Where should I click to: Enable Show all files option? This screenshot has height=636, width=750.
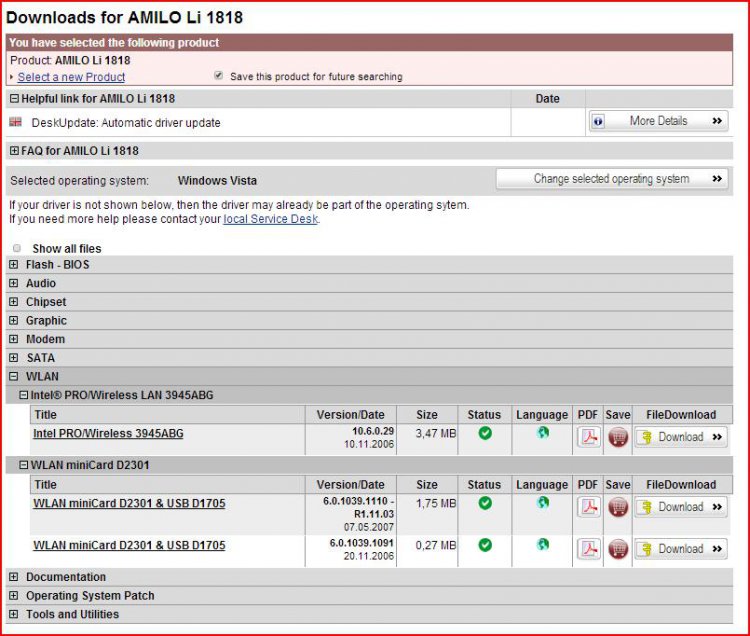tap(17, 248)
